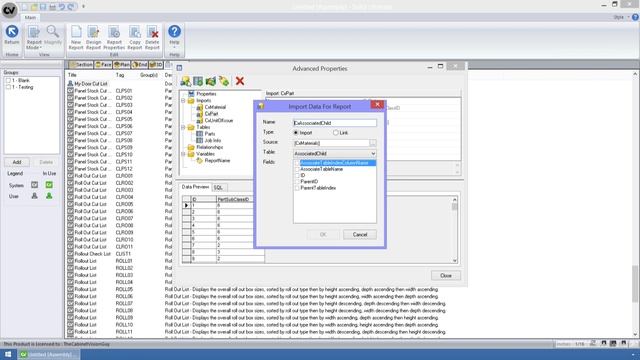The width and height of the screenshot is (640, 360).
Task: Collapse the Tables tree node
Action: click(x=183, y=127)
